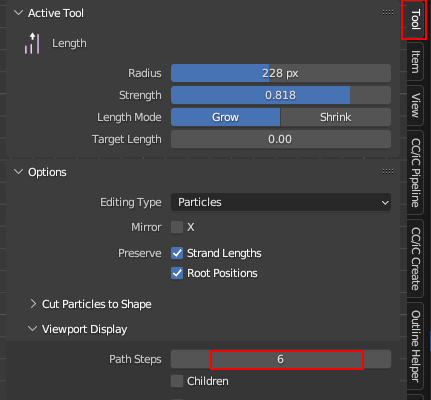Screen dimensions: 431x400
Task: Select Grow length mode
Action: [x=226, y=117]
